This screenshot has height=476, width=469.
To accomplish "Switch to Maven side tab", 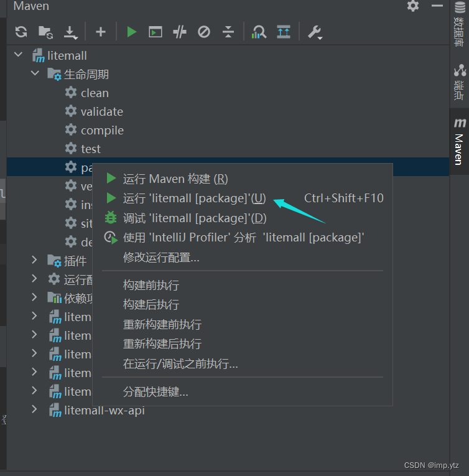I will [459, 141].
